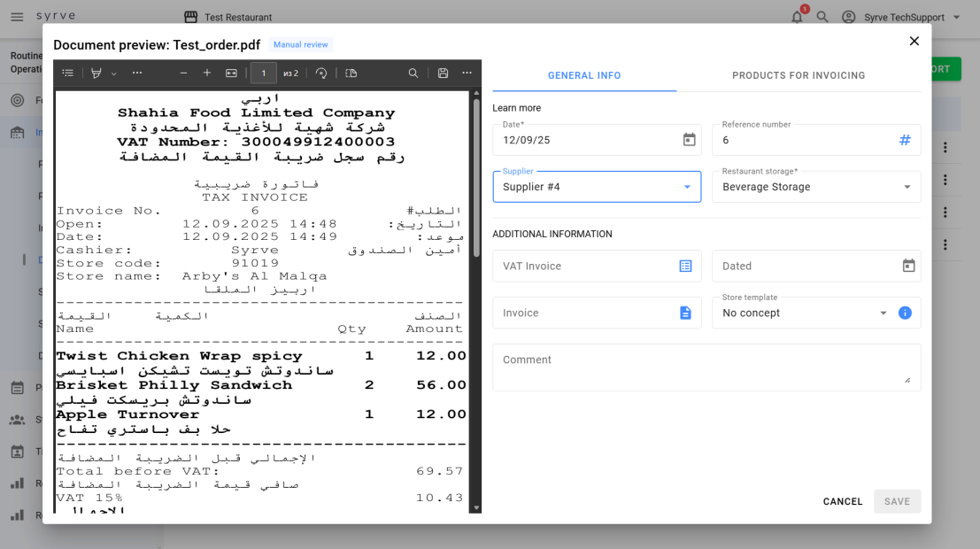Close the document preview dialog

coord(914,42)
